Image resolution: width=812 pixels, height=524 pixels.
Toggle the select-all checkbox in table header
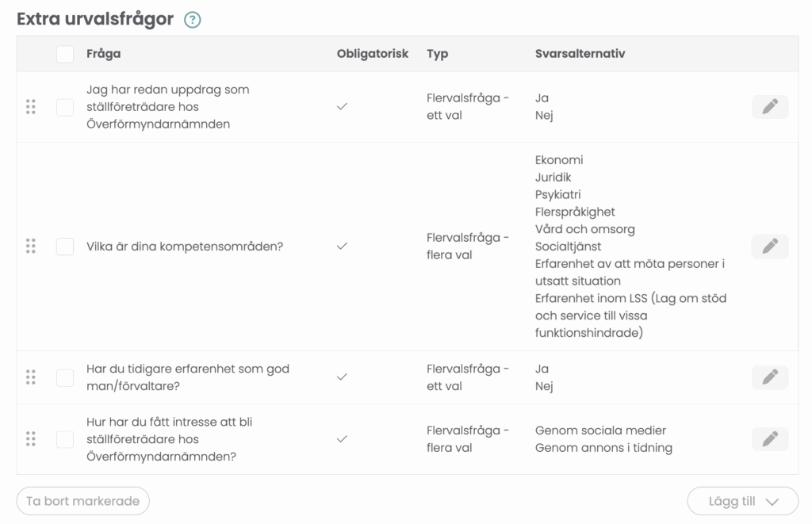tap(65, 54)
